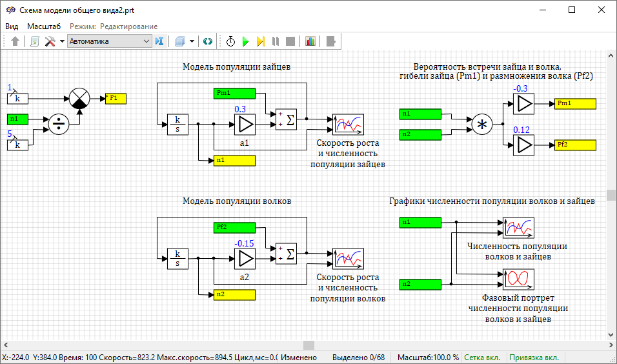Toggle snapping via 'Привязка вкл.' status
The image size is (617, 364).
pos(533,357)
